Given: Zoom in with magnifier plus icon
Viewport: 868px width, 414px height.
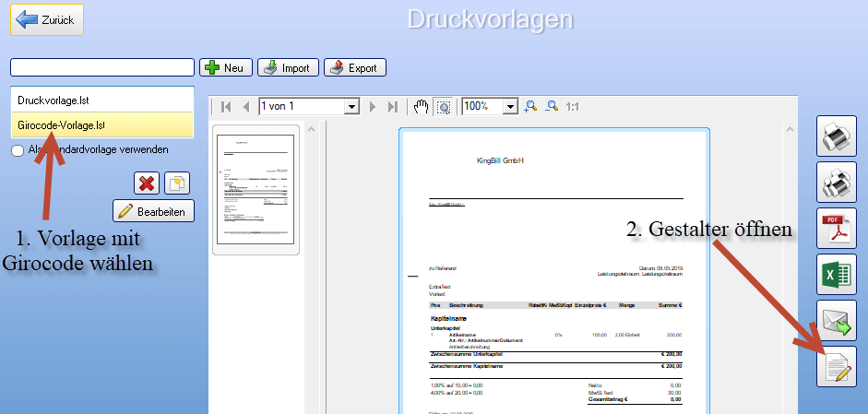Looking at the screenshot, I should tap(530, 107).
